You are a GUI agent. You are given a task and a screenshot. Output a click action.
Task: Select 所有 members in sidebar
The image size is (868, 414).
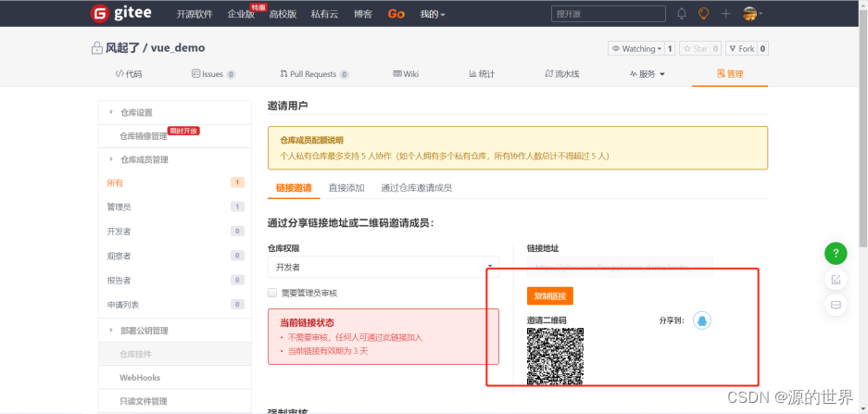115,182
